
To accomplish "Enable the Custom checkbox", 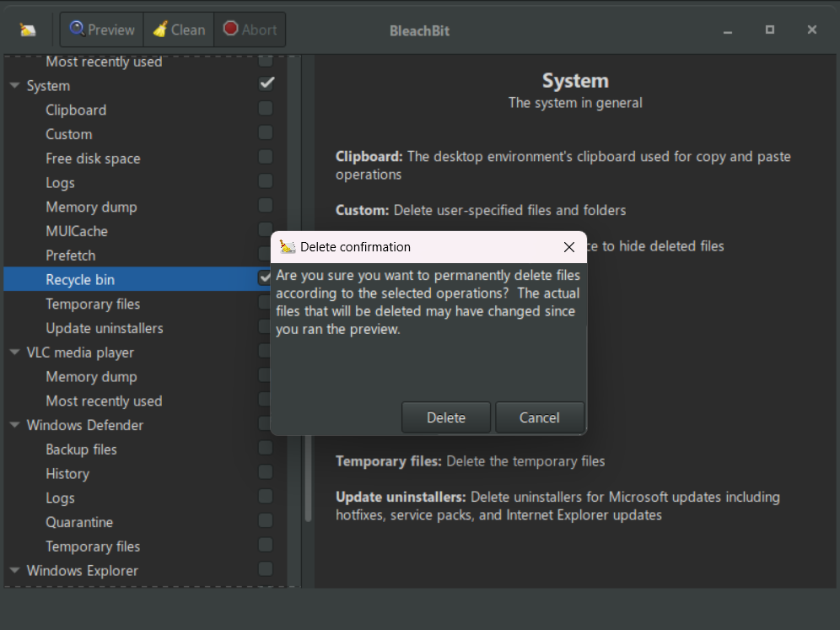I will [266, 132].
